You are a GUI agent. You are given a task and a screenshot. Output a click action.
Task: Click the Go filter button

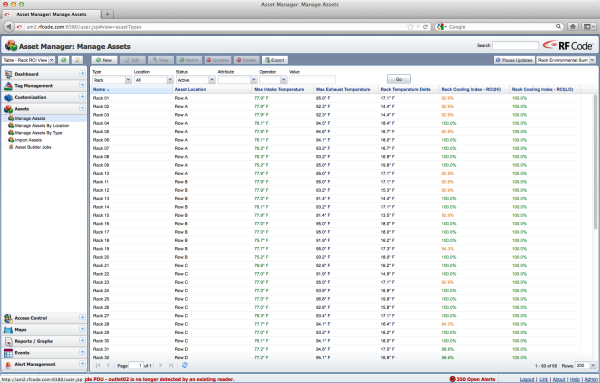tap(399, 79)
